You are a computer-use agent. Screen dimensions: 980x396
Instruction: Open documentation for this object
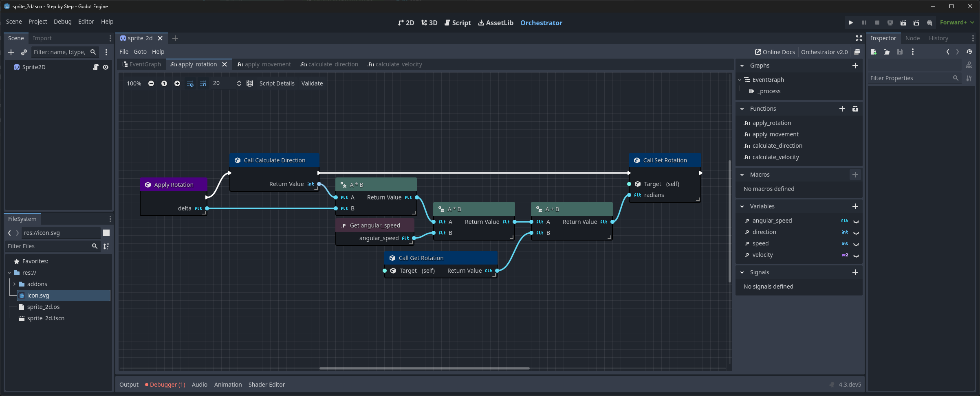(969, 65)
